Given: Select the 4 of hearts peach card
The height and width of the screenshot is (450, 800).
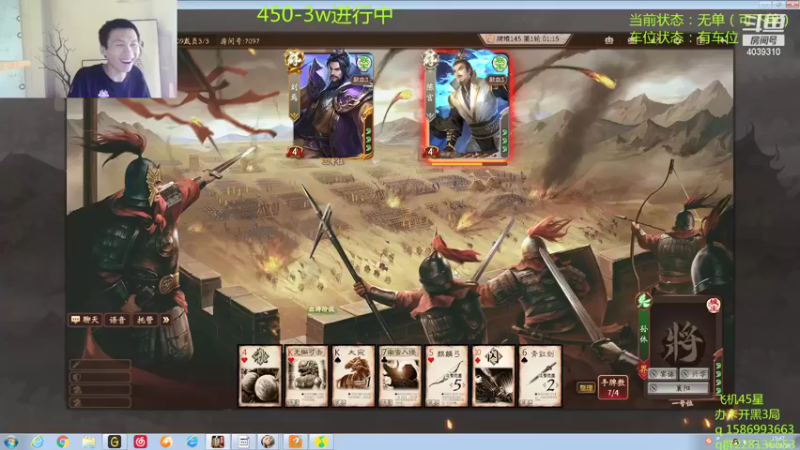Looking at the screenshot, I should [x=260, y=376].
